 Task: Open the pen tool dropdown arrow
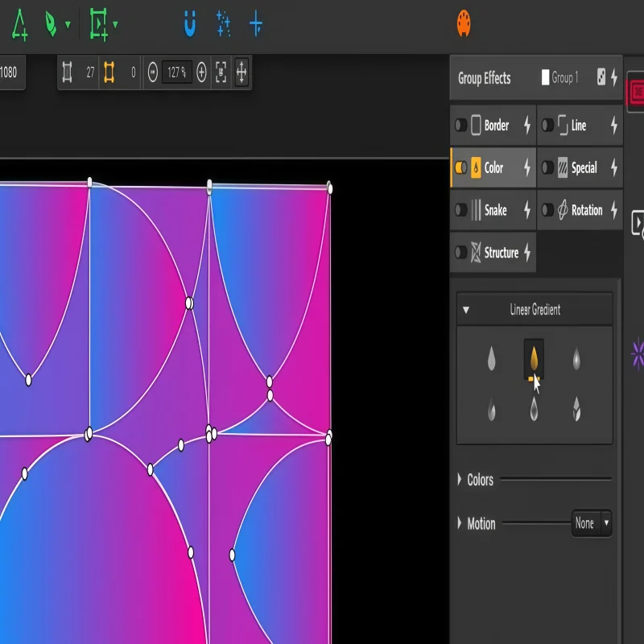coord(68,25)
